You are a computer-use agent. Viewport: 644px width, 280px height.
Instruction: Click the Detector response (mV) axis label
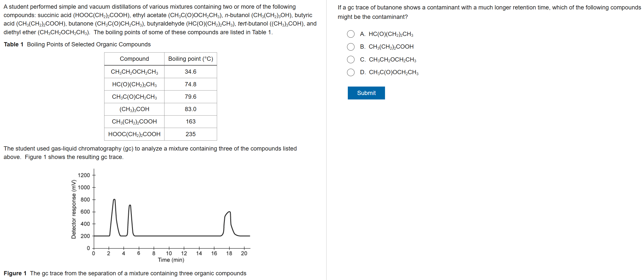point(73,209)
